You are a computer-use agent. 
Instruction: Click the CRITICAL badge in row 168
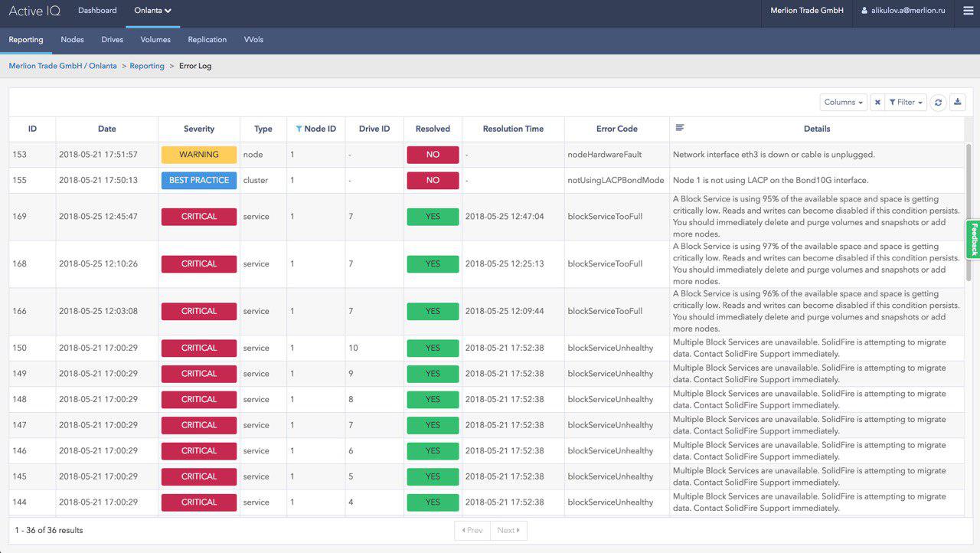click(199, 264)
